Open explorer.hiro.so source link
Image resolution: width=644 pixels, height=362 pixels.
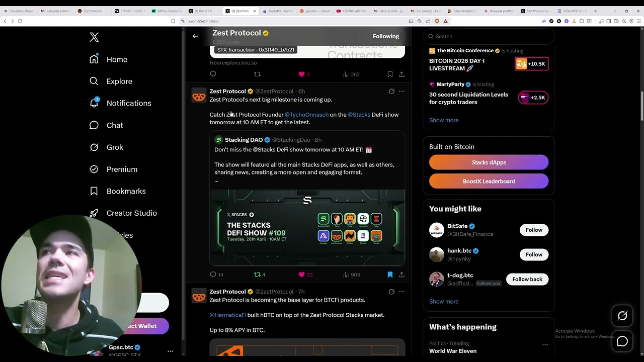pos(233,63)
